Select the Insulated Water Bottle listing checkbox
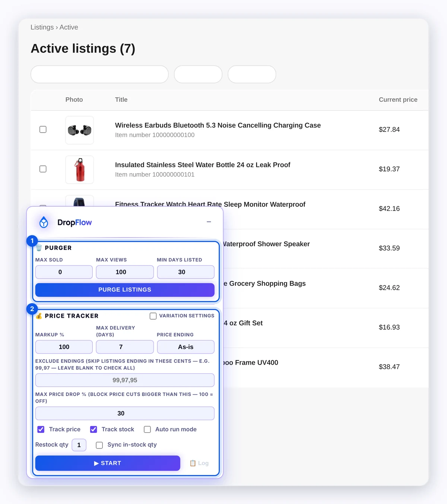 click(43, 169)
